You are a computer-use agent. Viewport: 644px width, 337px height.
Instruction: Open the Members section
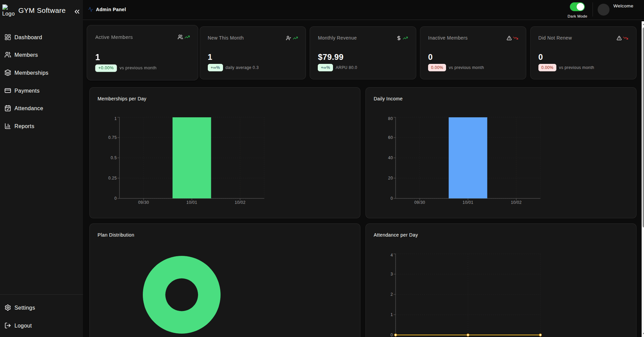pyautogui.click(x=26, y=55)
